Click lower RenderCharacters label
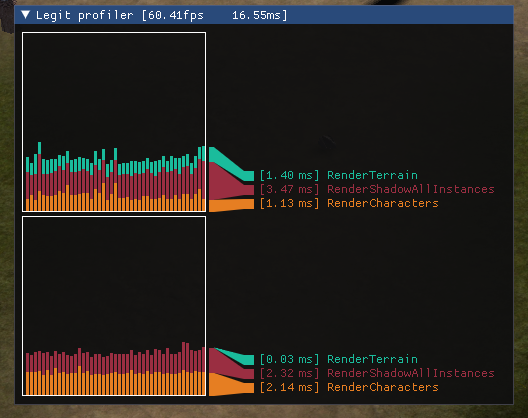This screenshot has width=528, height=418. point(383,387)
